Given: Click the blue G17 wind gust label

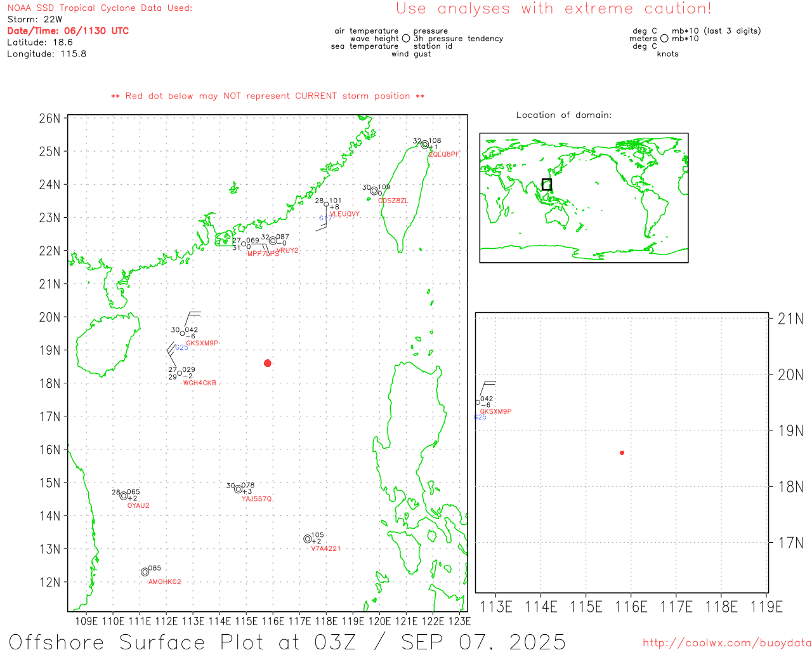Looking at the screenshot, I should [325, 218].
